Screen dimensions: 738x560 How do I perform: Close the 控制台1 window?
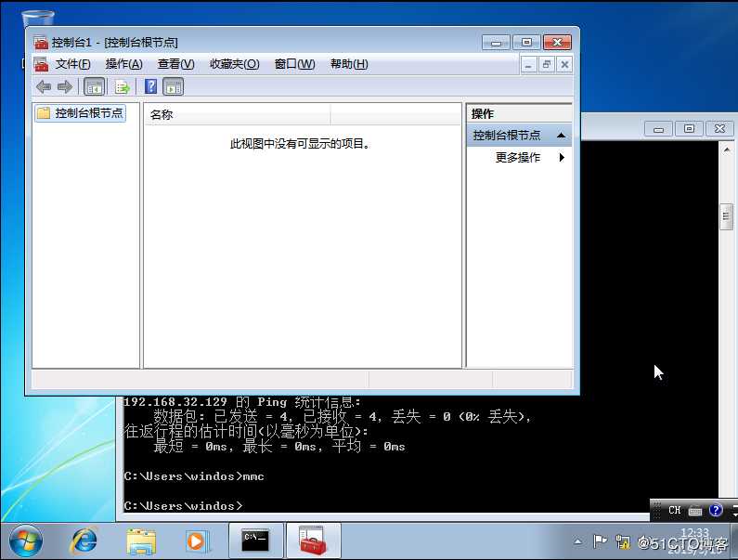coord(557,43)
